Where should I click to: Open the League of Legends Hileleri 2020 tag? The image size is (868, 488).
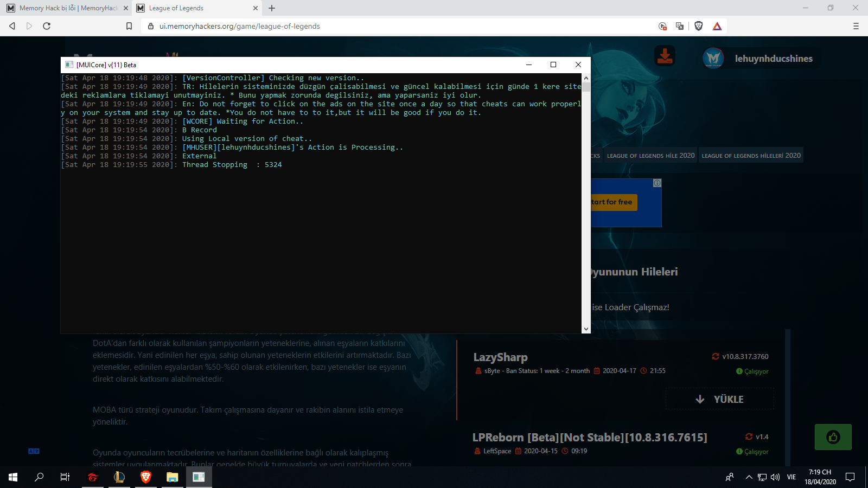751,156
